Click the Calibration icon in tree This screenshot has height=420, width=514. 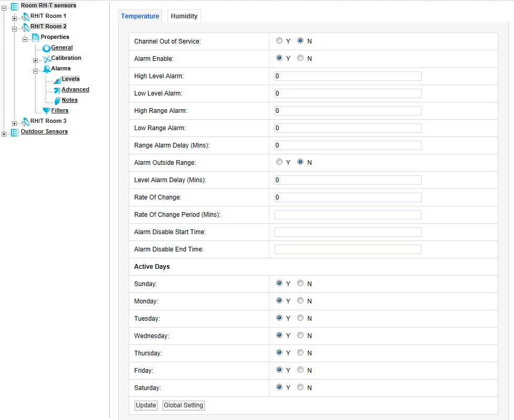pos(46,58)
